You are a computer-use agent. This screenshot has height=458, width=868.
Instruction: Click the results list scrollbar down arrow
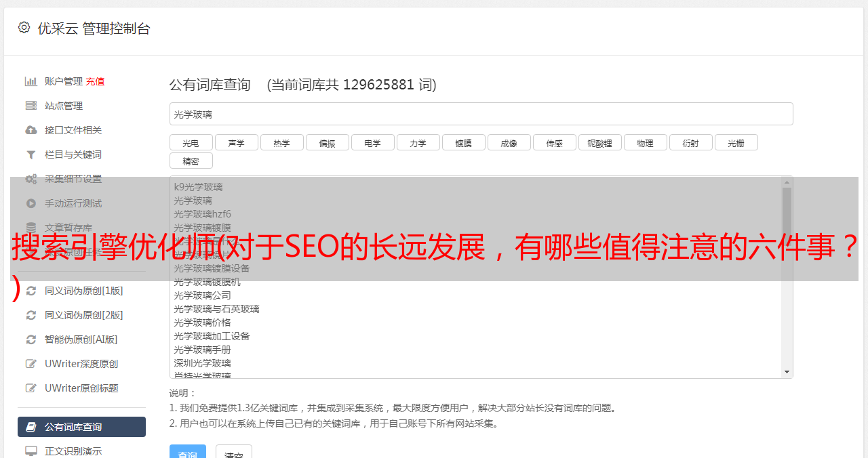click(787, 372)
